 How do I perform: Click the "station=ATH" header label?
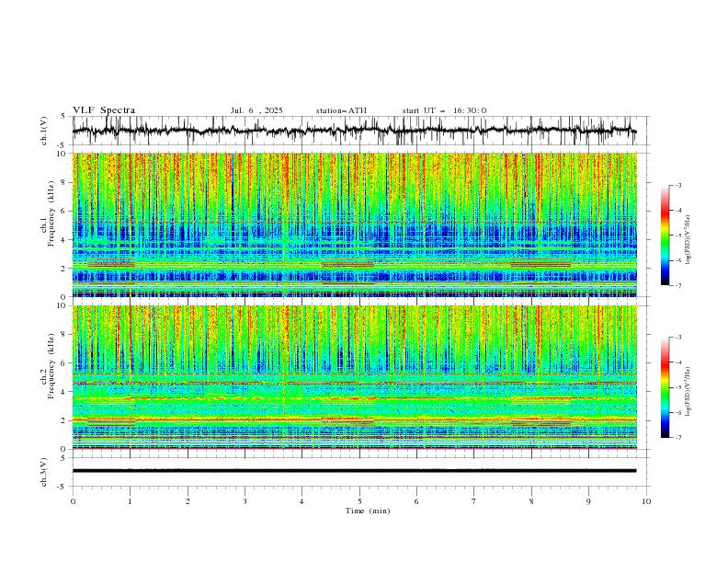pos(341,110)
